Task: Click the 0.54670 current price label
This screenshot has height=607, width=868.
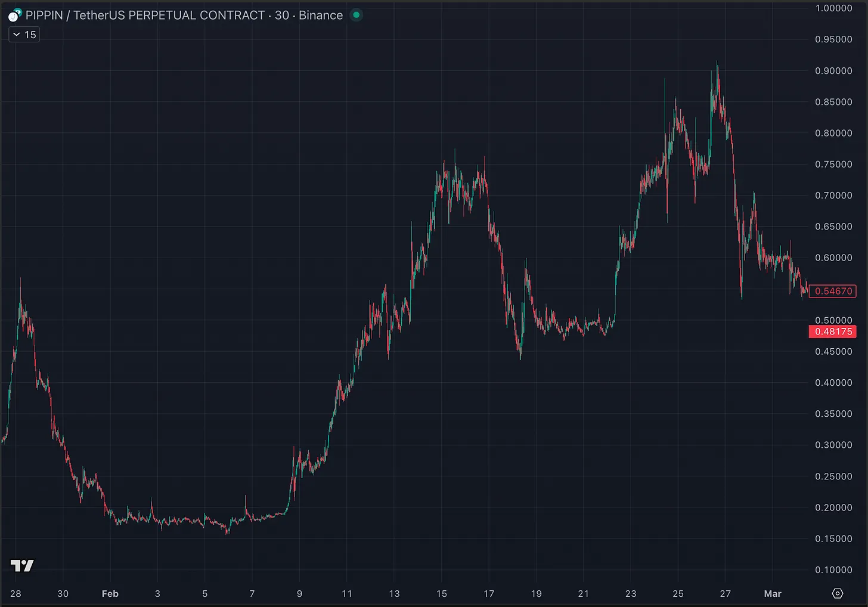Action: 833,291
